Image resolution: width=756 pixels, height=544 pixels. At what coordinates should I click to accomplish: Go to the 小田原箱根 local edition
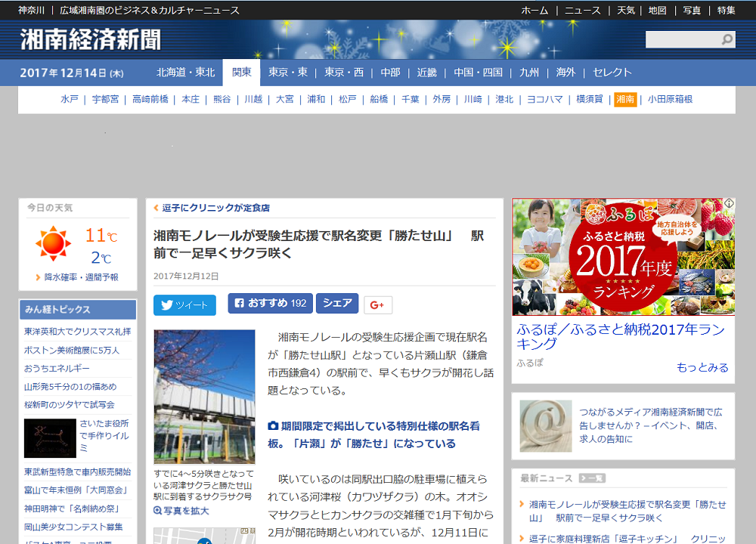(x=670, y=99)
